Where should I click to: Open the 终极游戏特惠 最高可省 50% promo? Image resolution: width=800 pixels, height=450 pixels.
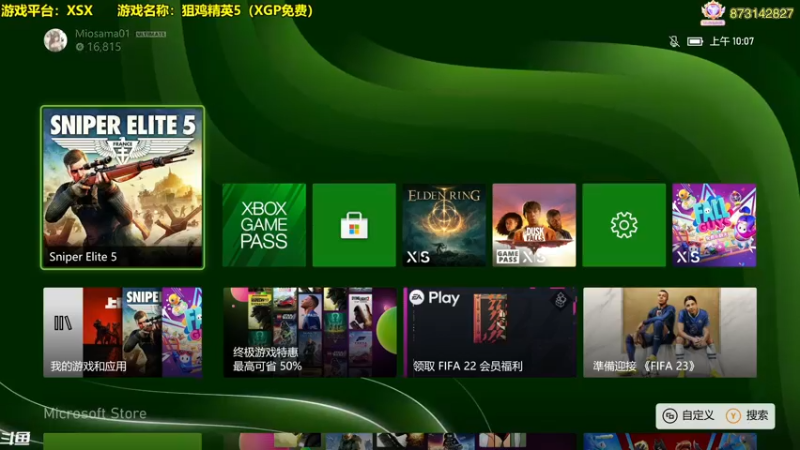pos(310,333)
